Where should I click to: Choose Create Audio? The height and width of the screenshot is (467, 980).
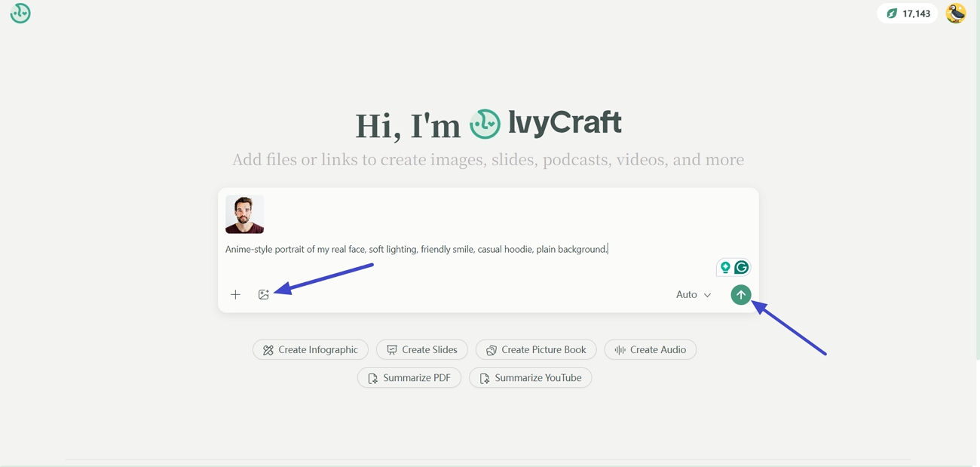(x=650, y=350)
